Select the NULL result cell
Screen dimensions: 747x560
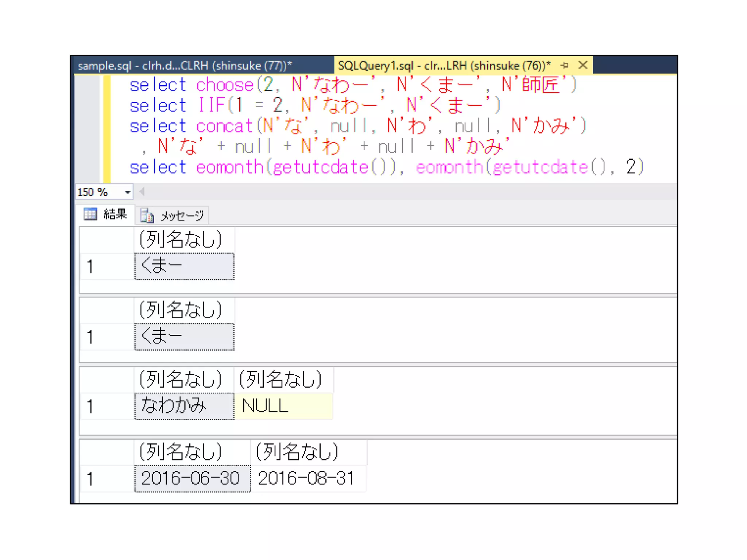(283, 406)
